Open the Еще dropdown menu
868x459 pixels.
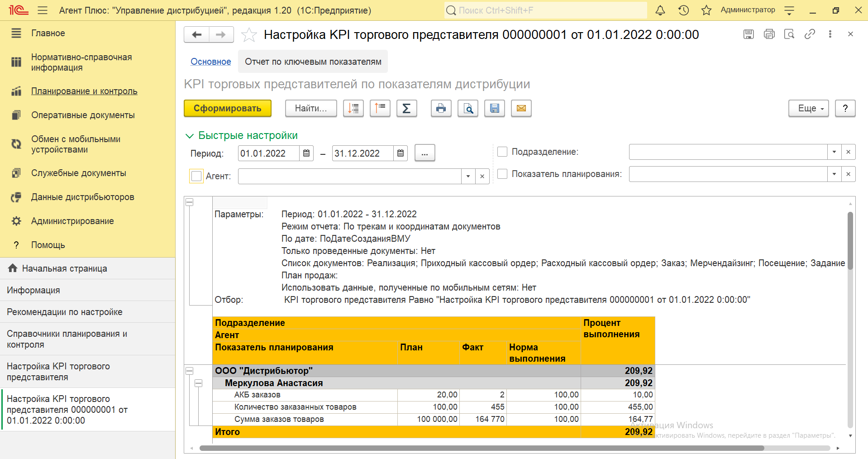(808, 108)
